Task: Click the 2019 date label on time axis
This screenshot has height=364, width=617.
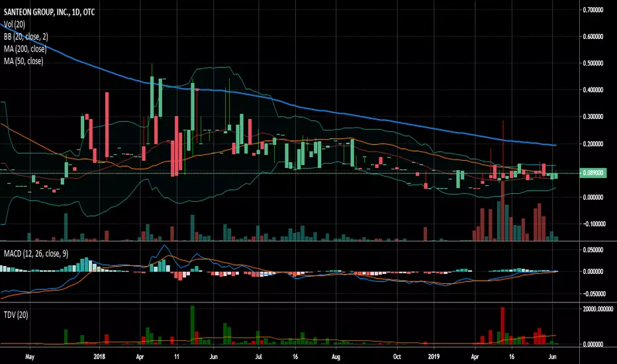Action: (434, 357)
